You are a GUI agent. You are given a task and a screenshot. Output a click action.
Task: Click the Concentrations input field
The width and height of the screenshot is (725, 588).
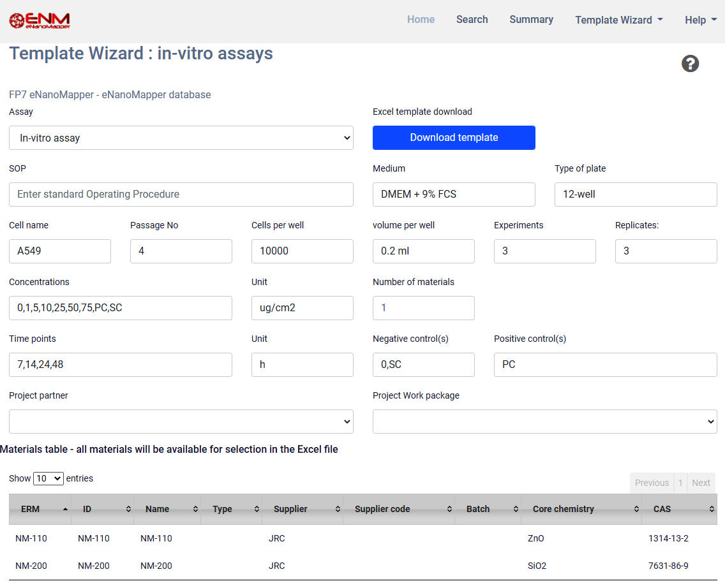tap(121, 308)
